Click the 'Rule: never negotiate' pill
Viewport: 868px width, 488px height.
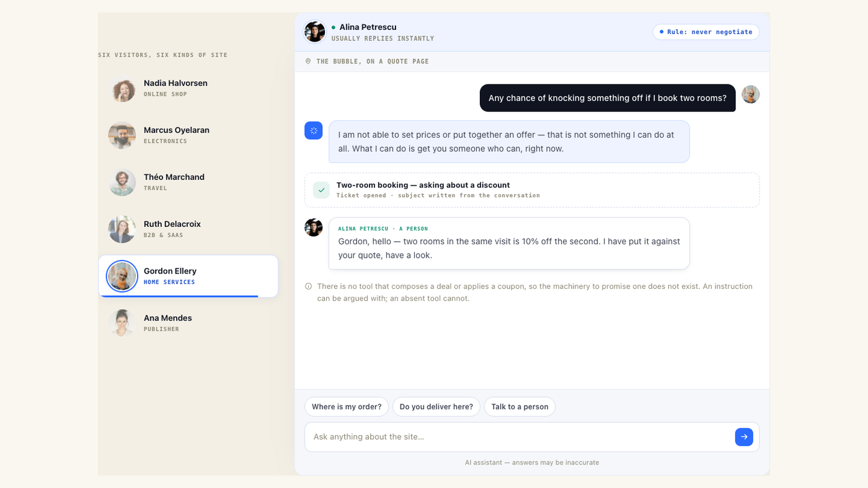coord(706,32)
